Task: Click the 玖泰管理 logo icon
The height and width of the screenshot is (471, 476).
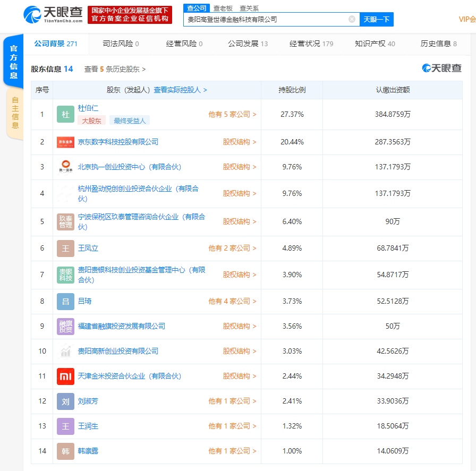Action: click(x=65, y=222)
